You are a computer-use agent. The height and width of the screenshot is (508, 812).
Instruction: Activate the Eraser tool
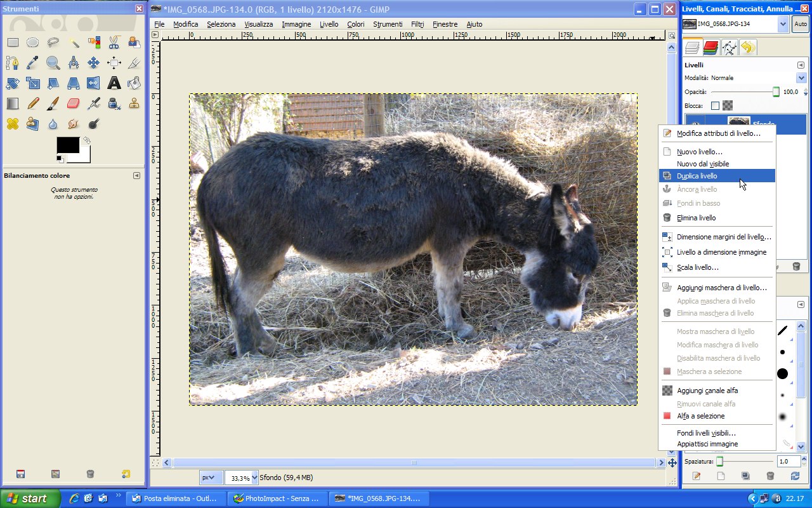click(x=74, y=103)
